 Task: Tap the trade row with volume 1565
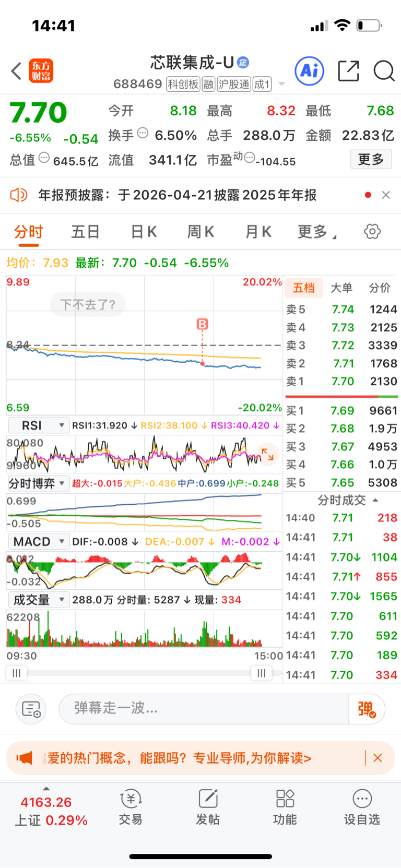(342, 596)
